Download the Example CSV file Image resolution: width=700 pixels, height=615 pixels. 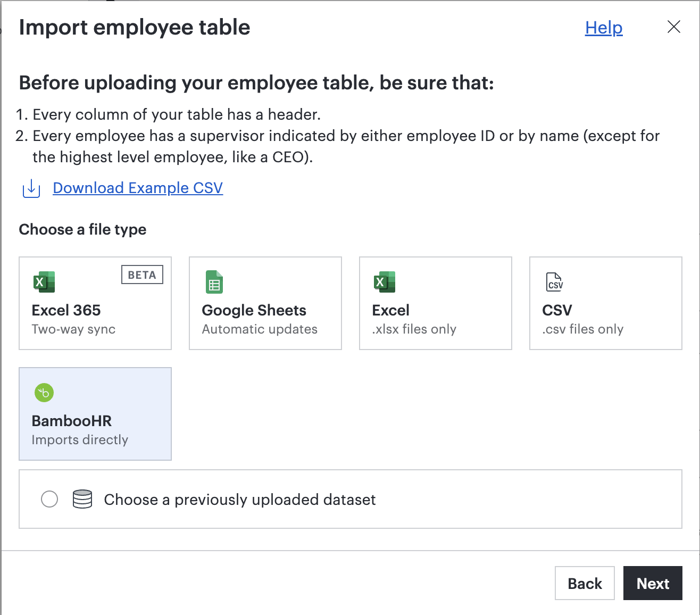[x=138, y=188]
